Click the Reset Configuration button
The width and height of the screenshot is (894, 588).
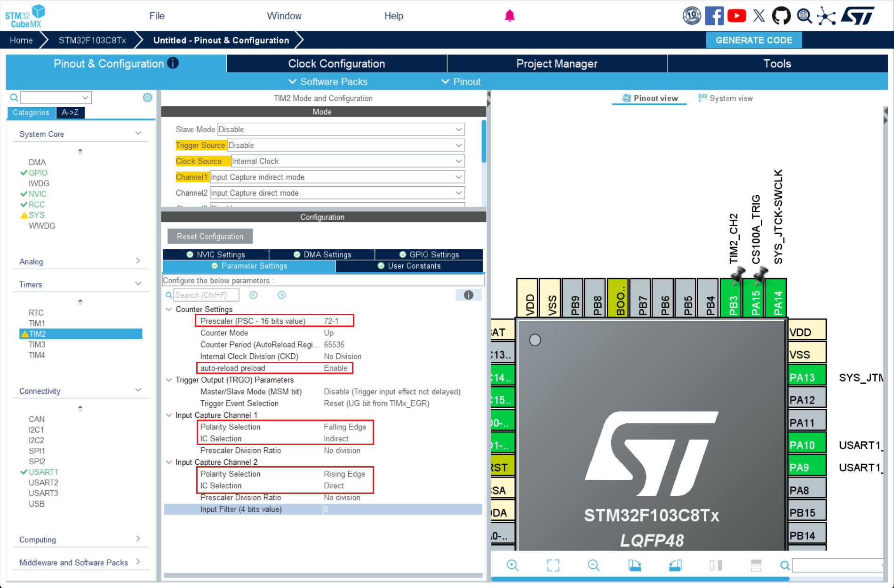click(210, 237)
